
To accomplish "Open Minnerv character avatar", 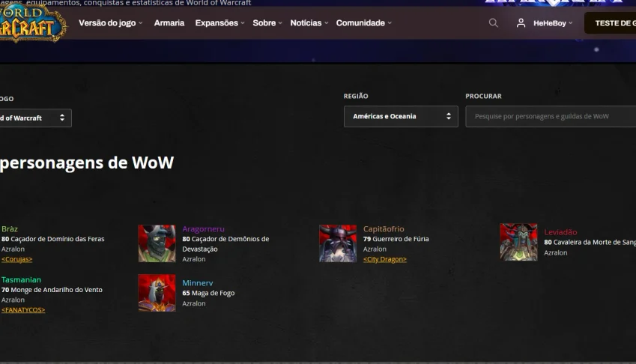I will tap(157, 293).
